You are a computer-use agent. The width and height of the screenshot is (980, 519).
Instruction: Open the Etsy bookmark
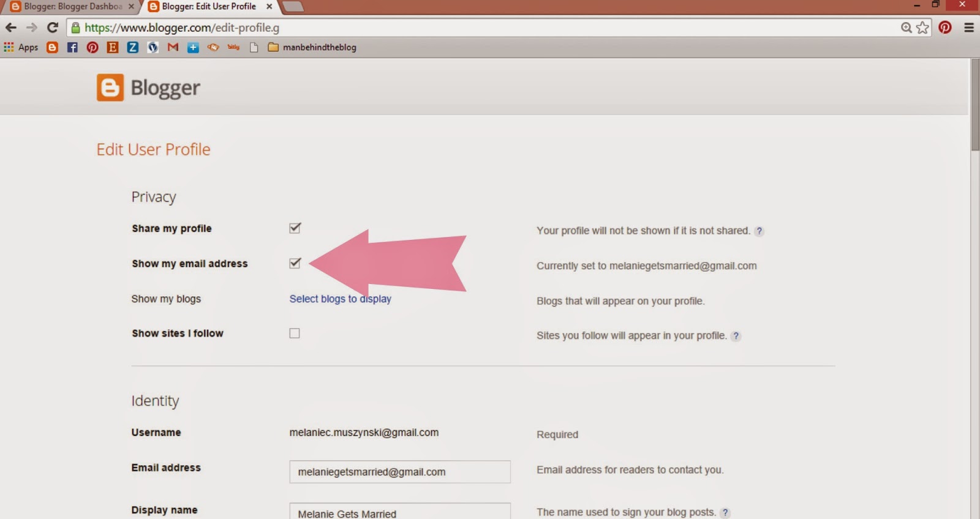coord(113,47)
